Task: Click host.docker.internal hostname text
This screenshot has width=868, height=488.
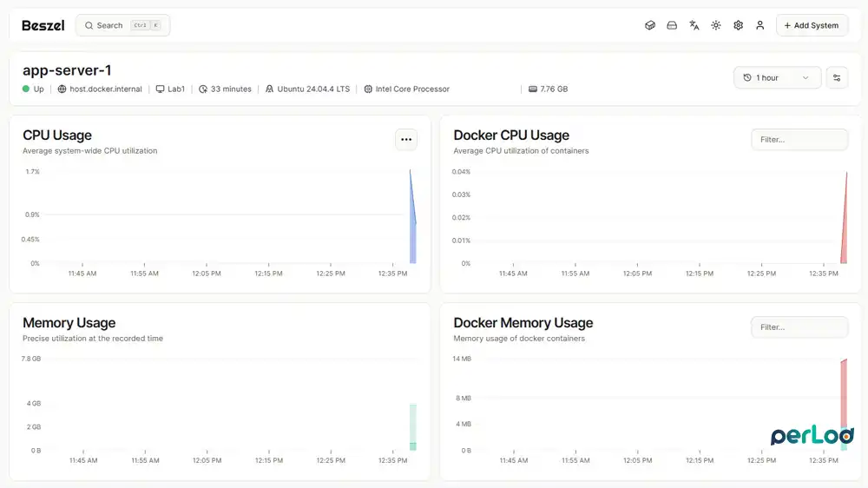Action: click(106, 89)
